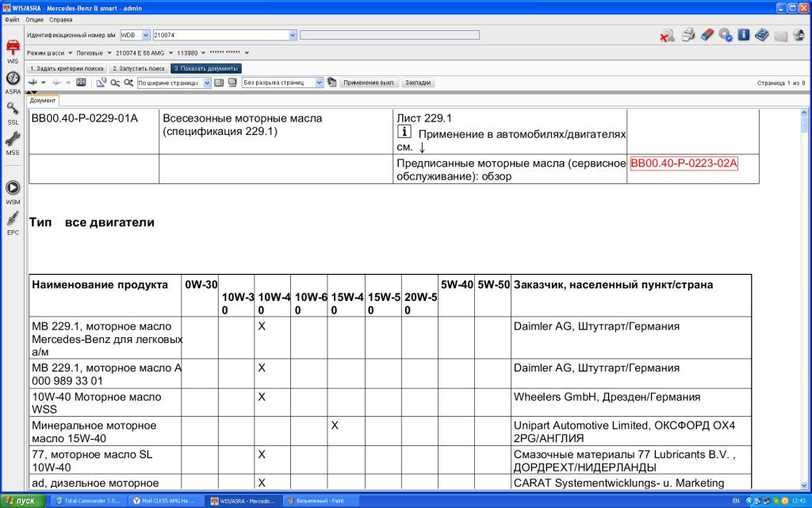Select step 3 Показать документы

pos(206,68)
